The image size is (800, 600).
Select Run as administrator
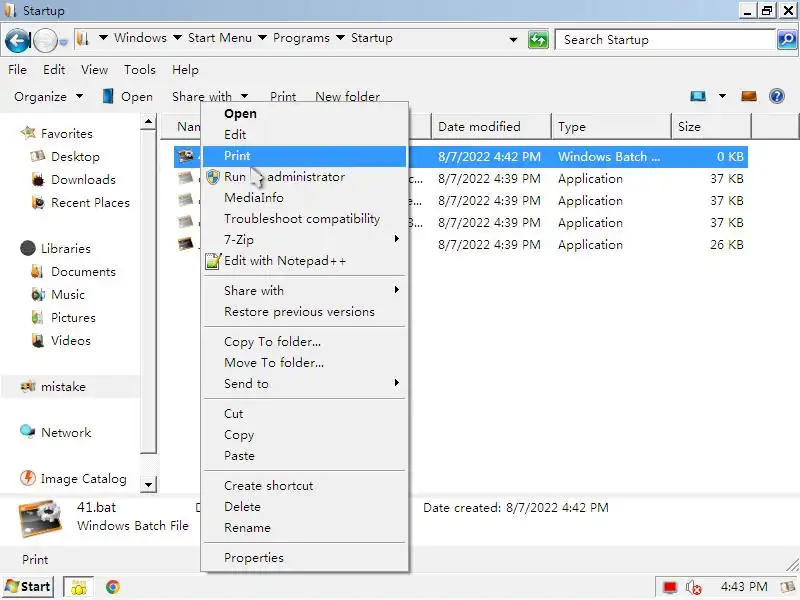pos(305,177)
